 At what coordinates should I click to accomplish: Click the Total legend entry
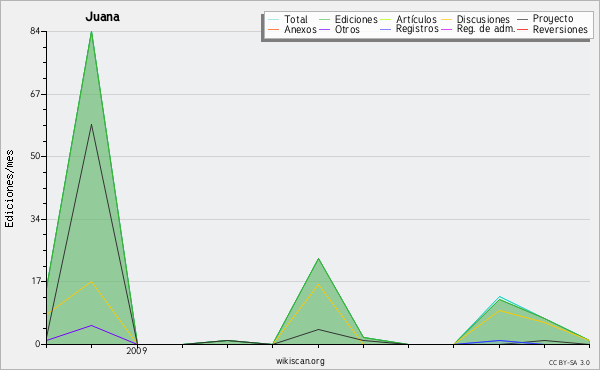(x=296, y=19)
